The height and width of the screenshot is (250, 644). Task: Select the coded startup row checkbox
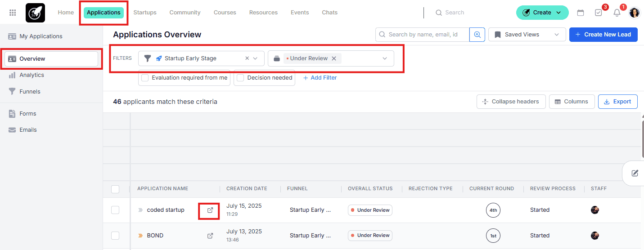point(115,210)
